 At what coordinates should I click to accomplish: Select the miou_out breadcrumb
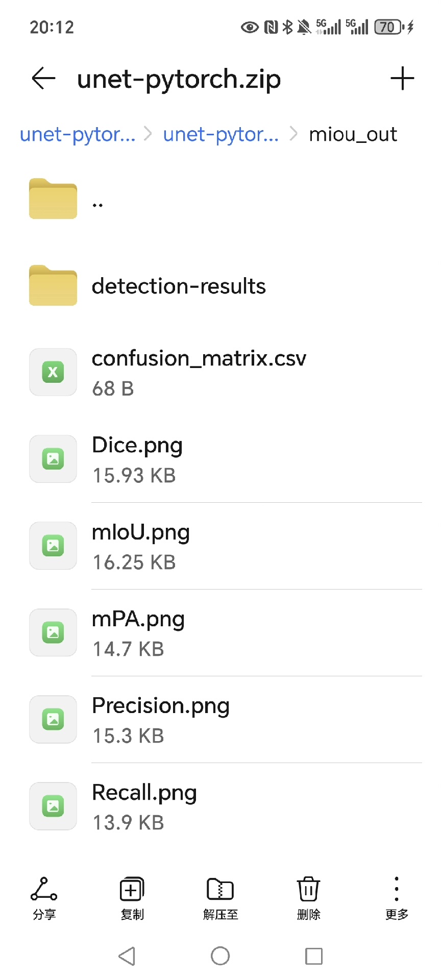(353, 134)
